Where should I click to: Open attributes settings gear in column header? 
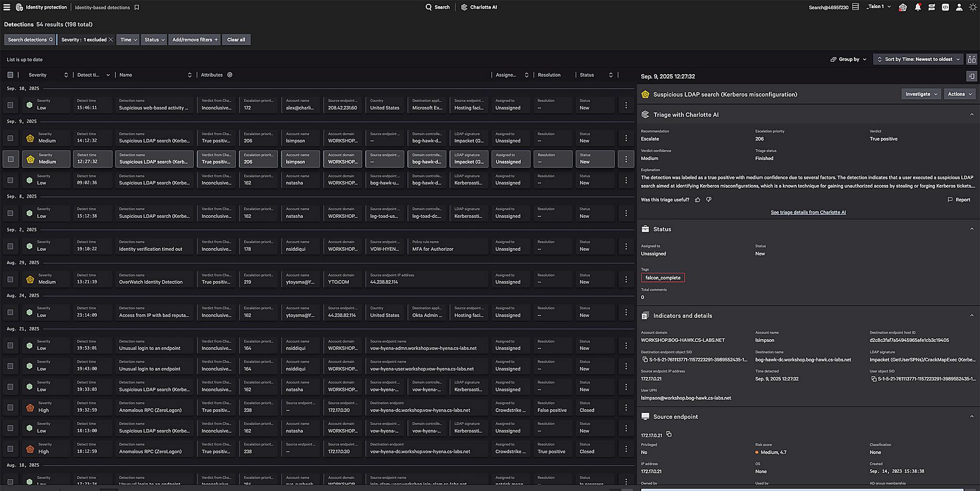click(230, 75)
